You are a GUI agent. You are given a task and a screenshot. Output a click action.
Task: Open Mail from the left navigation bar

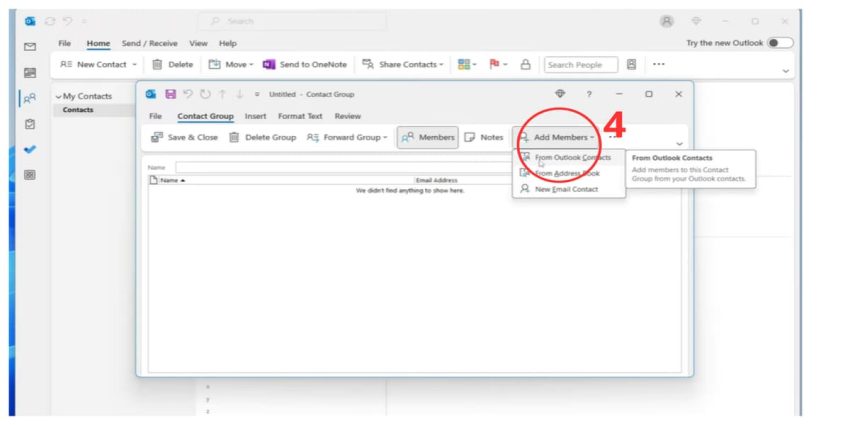point(30,47)
